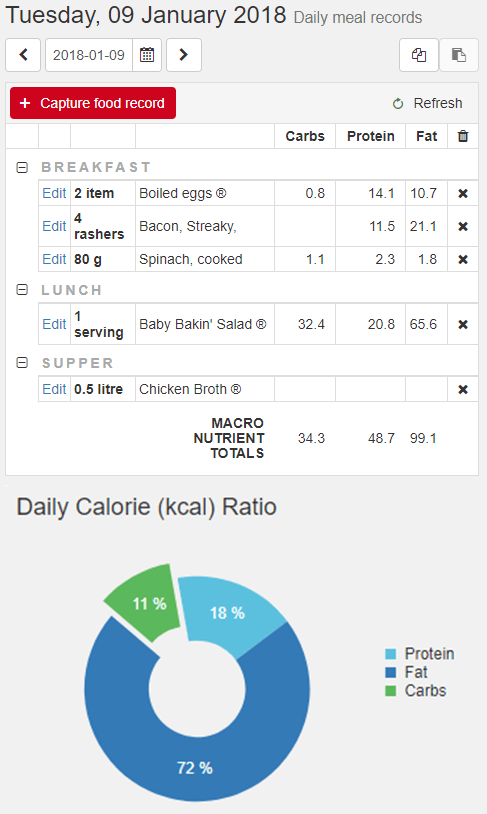Screen dimensions: 487x814
Task: Go to the next day arrow
Action: [184, 55]
